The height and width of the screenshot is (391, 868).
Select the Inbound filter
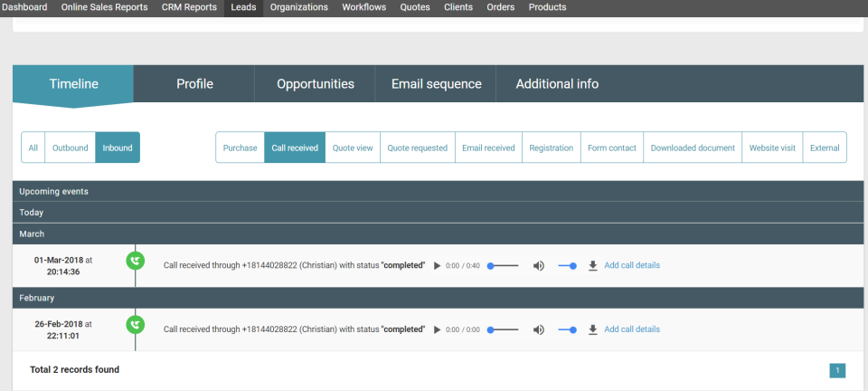(x=118, y=148)
